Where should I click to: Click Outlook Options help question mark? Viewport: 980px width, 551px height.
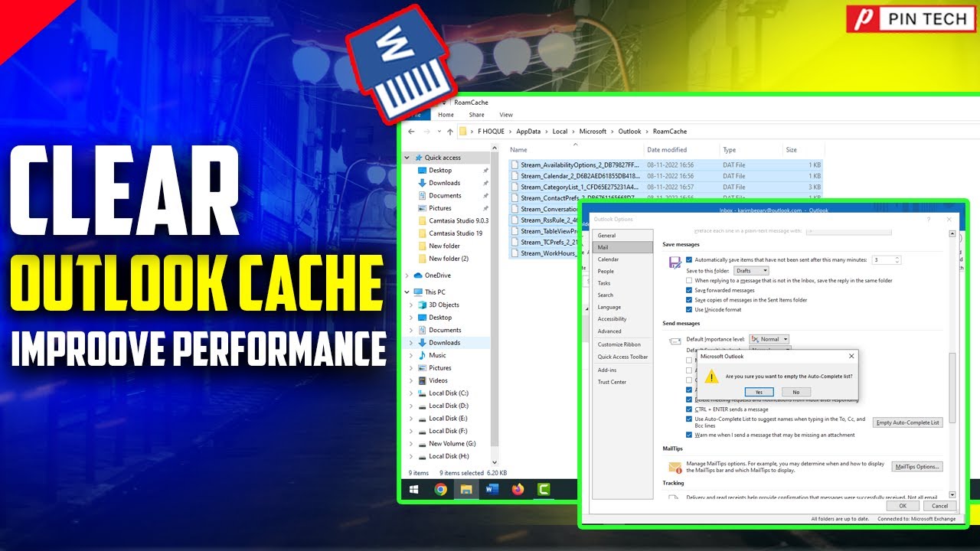929,219
